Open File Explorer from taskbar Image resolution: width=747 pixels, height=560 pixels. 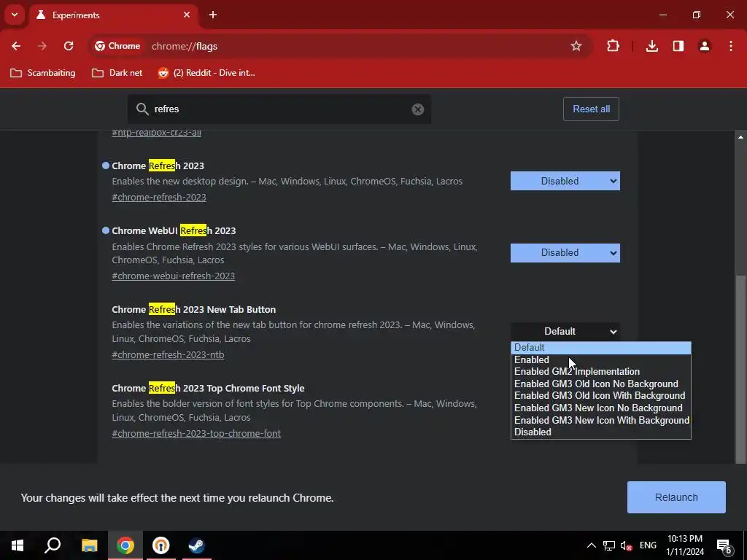(x=89, y=545)
